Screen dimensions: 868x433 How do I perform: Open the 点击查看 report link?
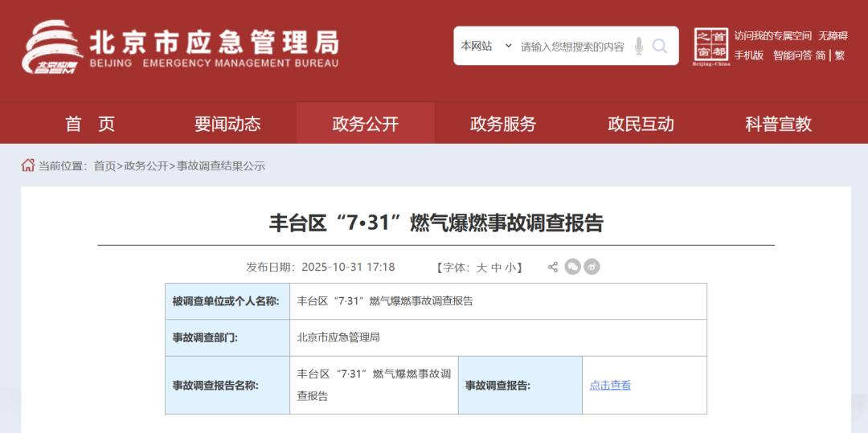(610, 386)
